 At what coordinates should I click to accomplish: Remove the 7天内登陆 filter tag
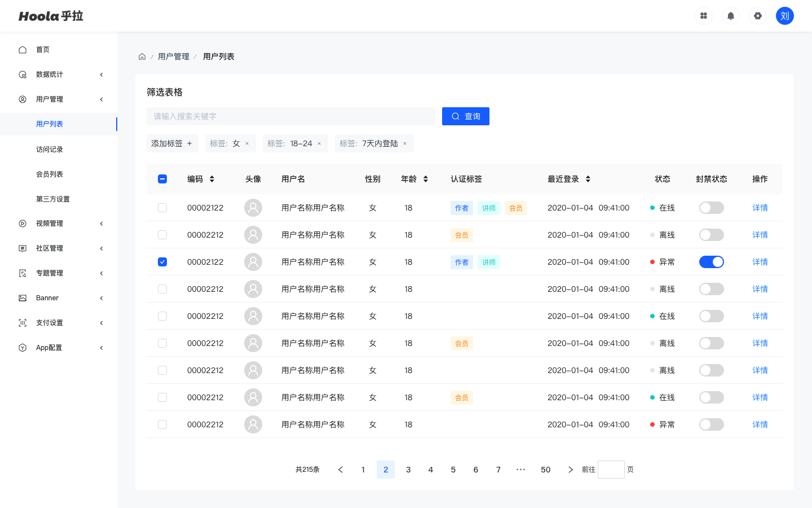pos(405,143)
